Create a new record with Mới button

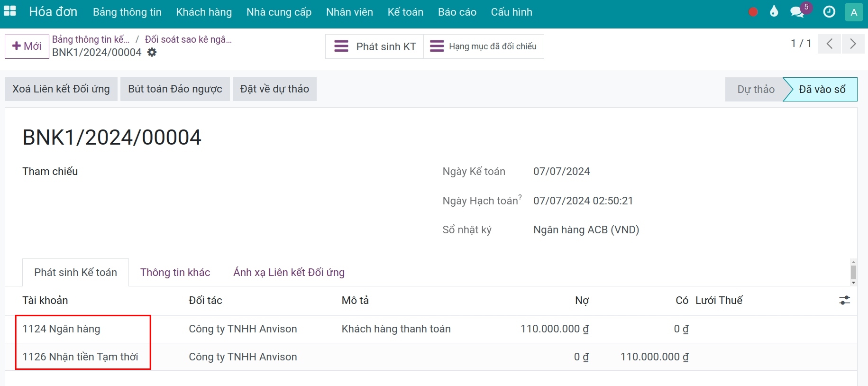click(27, 46)
